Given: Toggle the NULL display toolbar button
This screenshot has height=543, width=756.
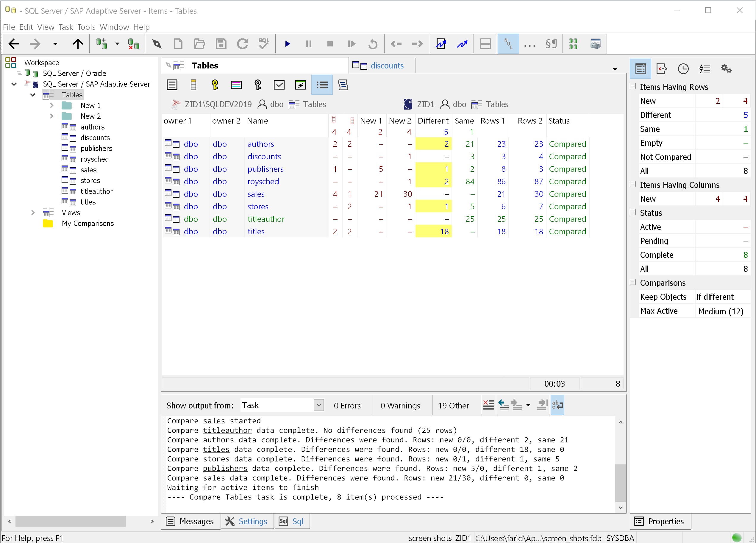Looking at the screenshot, I should pyautogui.click(x=508, y=44).
